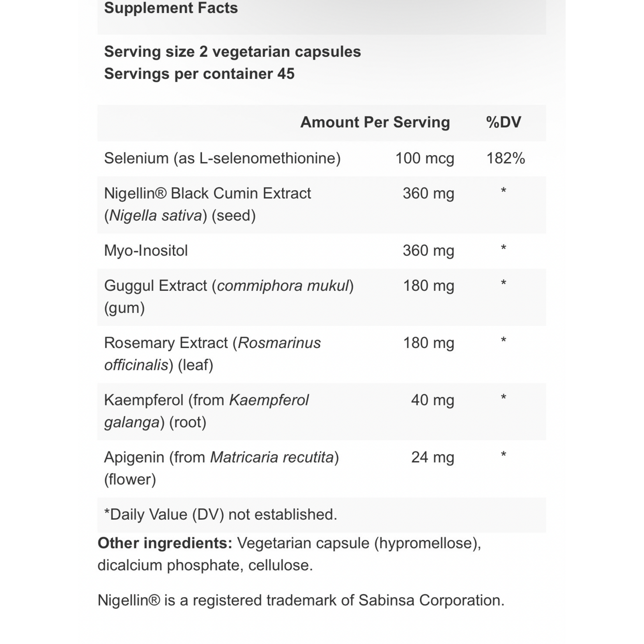Click the 40 mg Kaempferol amount
The height and width of the screenshot is (644, 644).
point(433,400)
